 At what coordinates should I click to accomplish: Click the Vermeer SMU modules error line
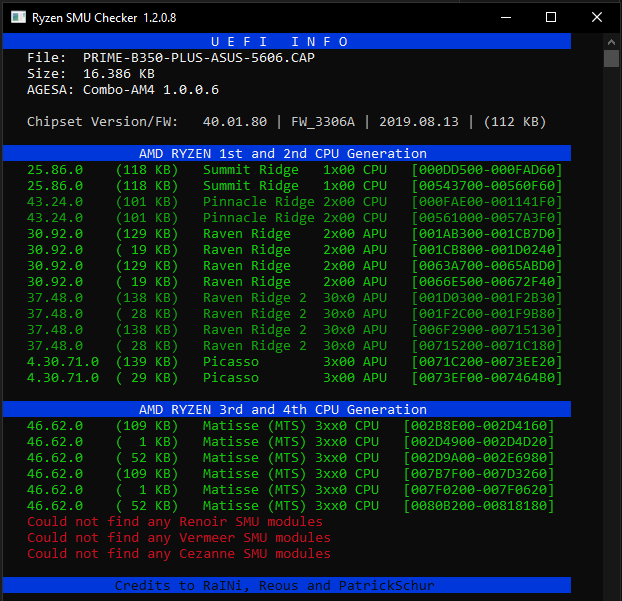tap(179, 538)
